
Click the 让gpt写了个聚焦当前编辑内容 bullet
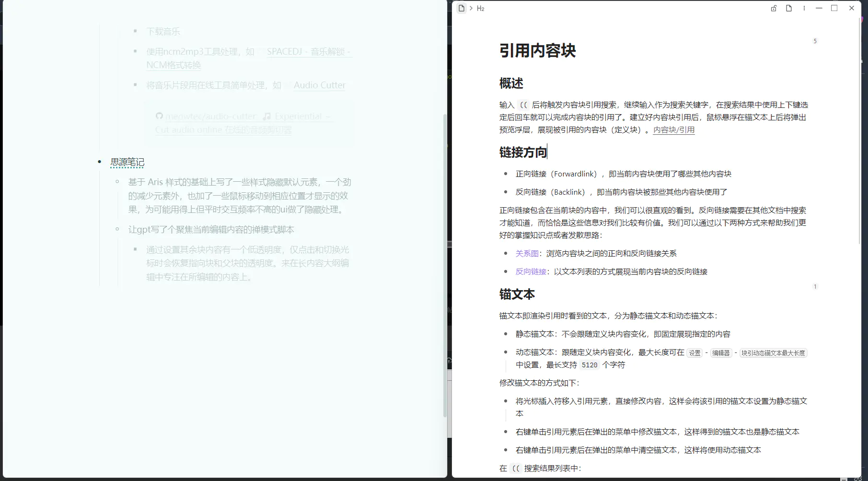[211, 230]
